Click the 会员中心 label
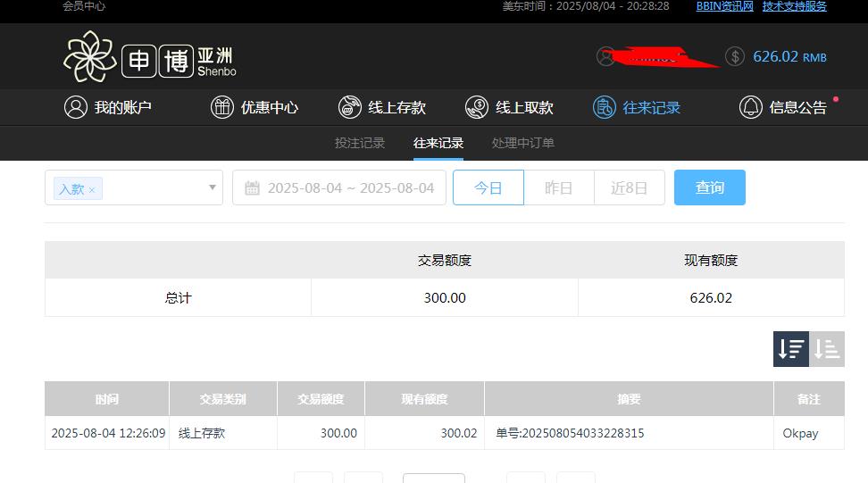Screen dimensions: 868x483 pos(84,6)
